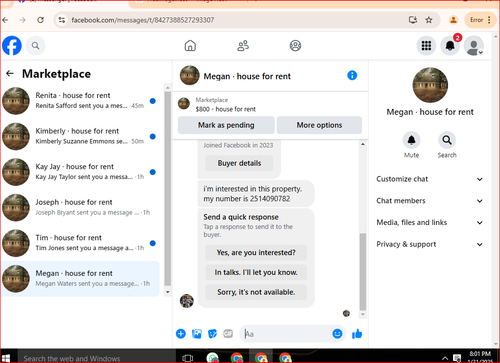Open Renita house for rent conversation
500x363 pixels.
(80, 101)
